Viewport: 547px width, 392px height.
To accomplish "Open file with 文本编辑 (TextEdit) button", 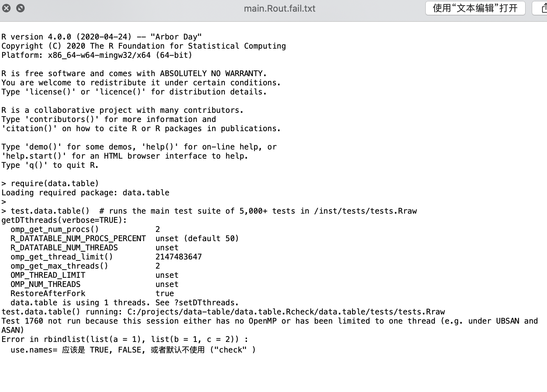I will pos(475,8).
